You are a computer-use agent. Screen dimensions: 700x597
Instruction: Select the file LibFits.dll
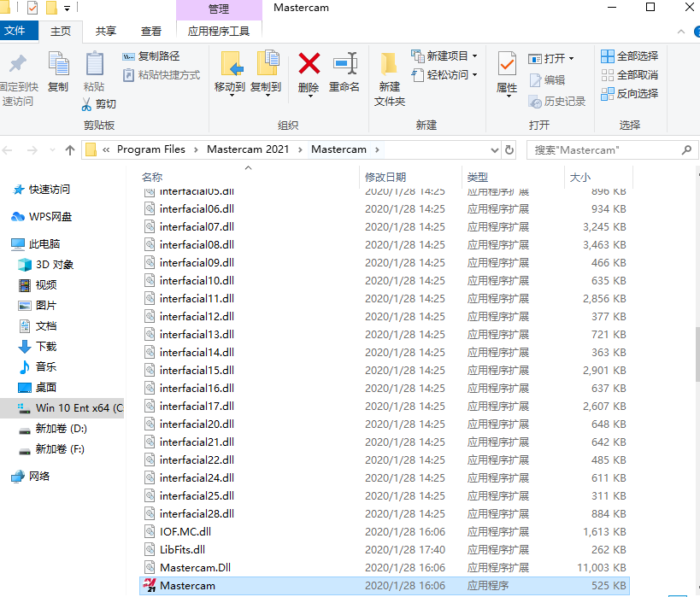tap(384, 550)
